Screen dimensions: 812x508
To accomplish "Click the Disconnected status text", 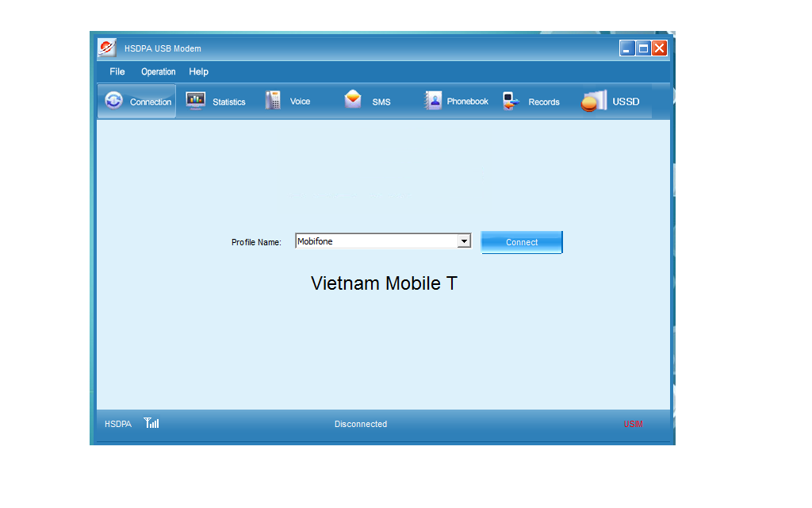I will pos(361,424).
